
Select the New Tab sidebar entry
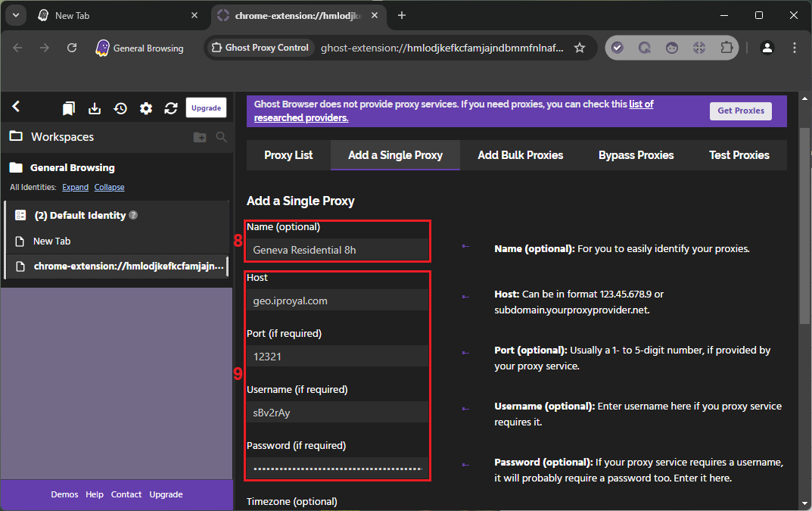[117, 241]
